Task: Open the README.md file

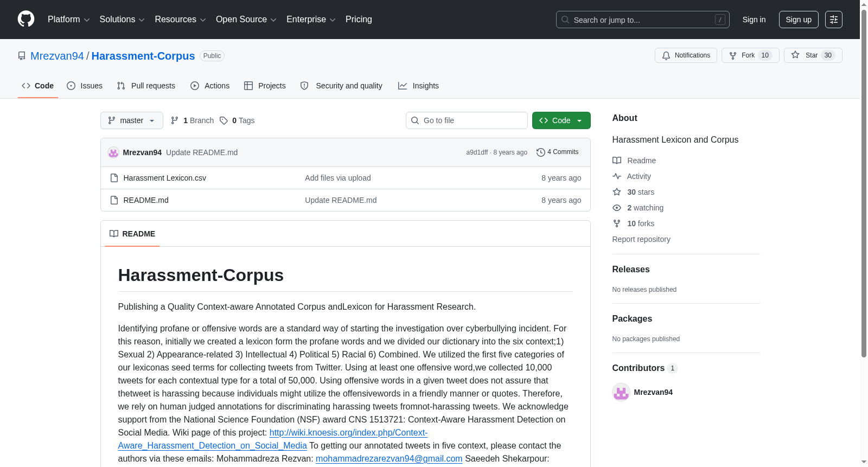Action: 146,200
